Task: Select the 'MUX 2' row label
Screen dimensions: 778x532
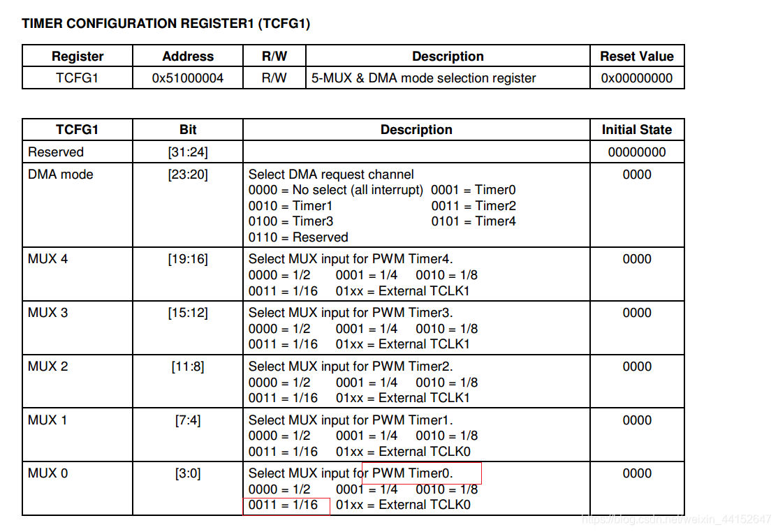Action: (x=47, y=366)
